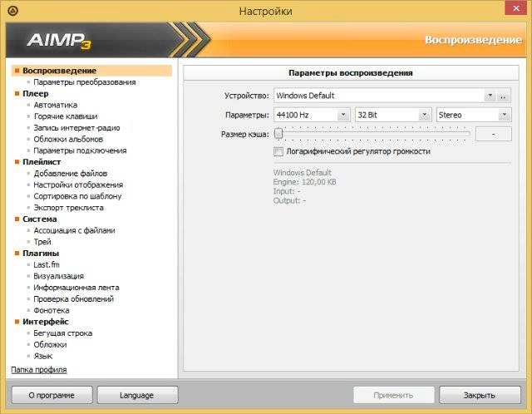
Task: Open Автоматика settings page
Action: 56,105
